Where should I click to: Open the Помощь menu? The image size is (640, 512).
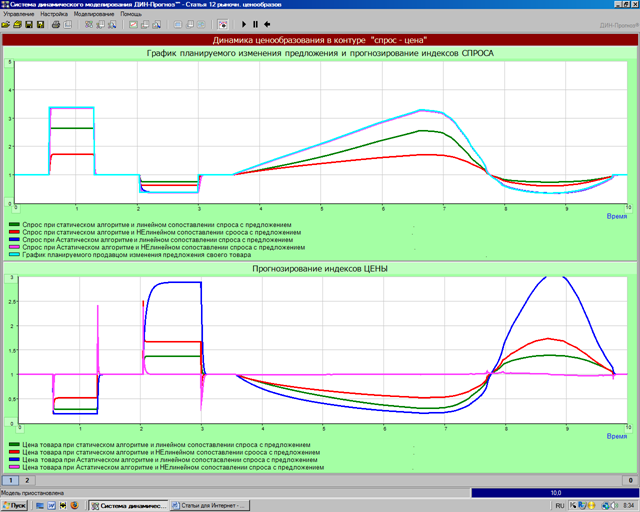tap(131, 15)
